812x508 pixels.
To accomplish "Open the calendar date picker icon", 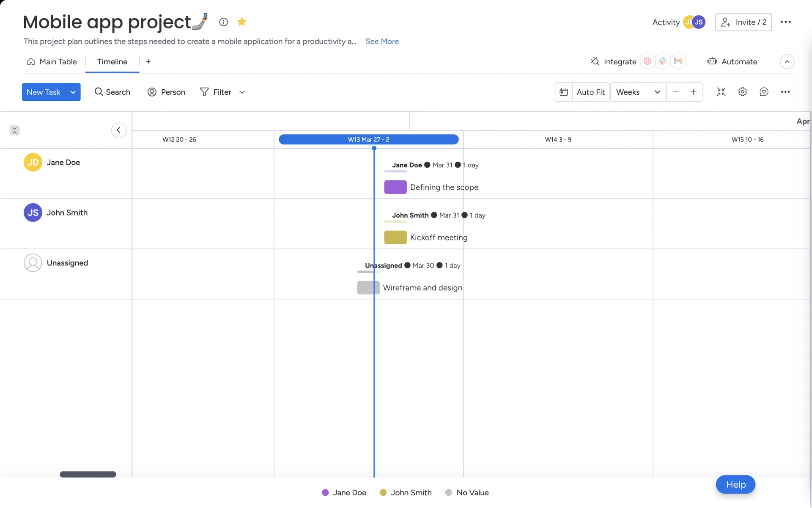I will click(x=564, y=92).
